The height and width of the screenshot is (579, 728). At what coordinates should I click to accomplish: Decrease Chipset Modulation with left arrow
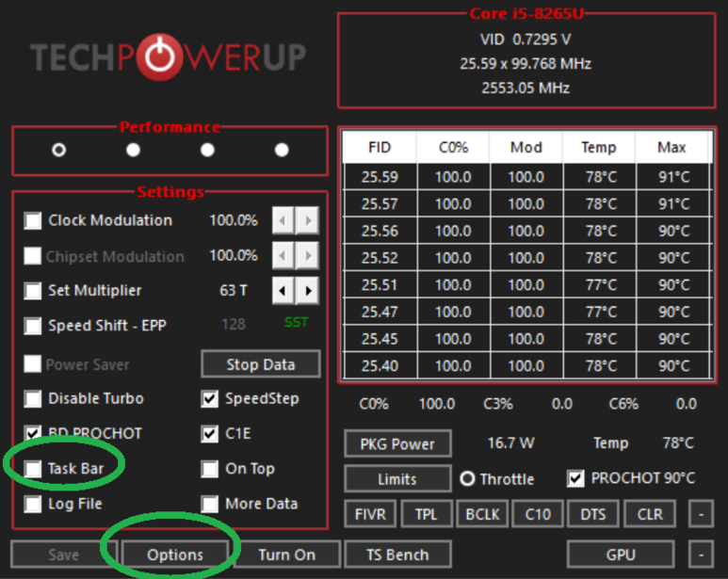[283, 255]
